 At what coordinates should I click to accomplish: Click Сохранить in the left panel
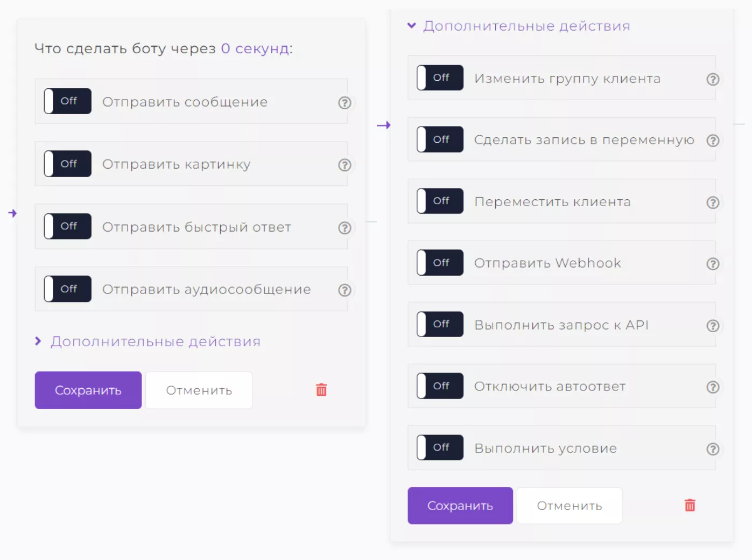[x=88, y=390]
